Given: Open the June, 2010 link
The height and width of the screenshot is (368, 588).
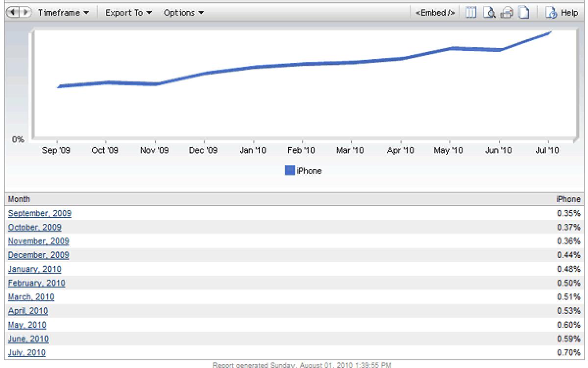Looking at the screenshot, I should [x=28, y=339].
